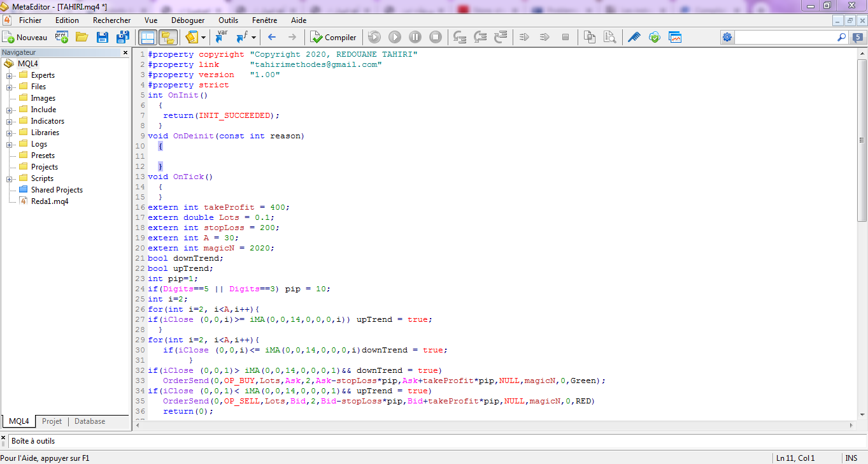
Task: Expand the Experts folder in navigator
Action: point(10,75)
